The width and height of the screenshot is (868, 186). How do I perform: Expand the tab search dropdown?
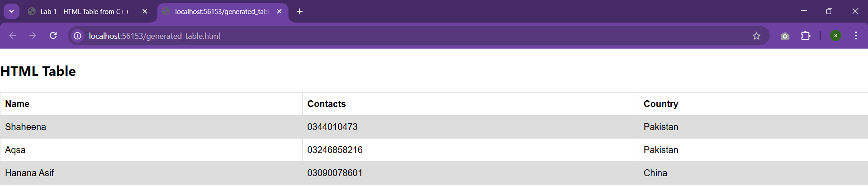pos(11,11)
